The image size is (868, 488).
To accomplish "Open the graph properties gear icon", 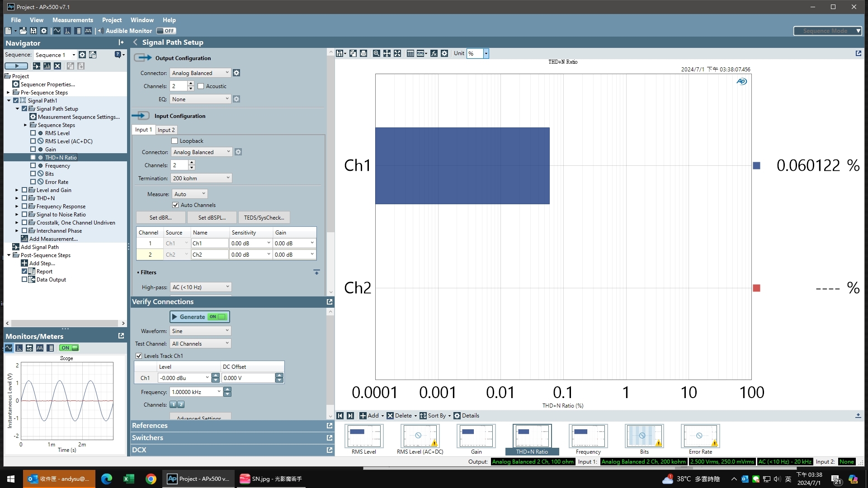I will tap(444, 53).
